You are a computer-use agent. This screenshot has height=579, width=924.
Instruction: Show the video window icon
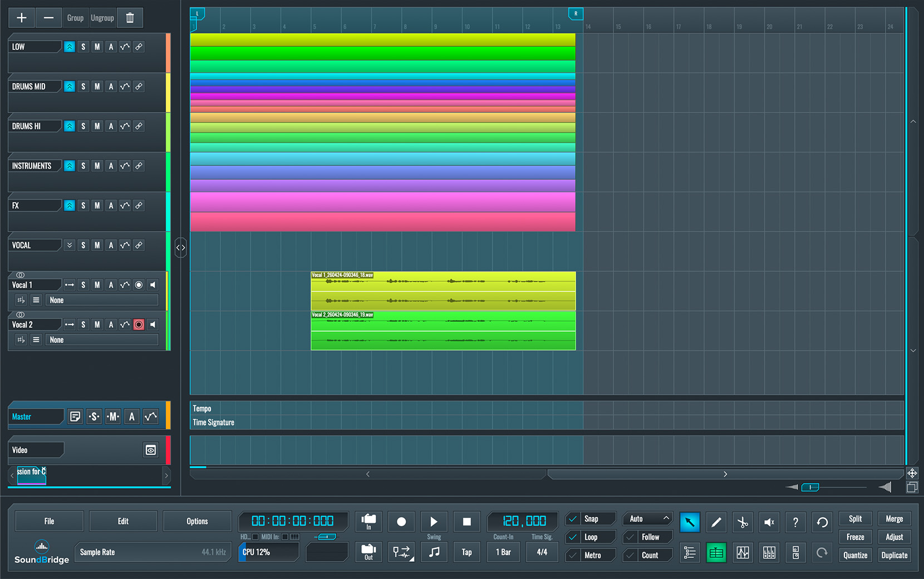(x=151, y=450)
